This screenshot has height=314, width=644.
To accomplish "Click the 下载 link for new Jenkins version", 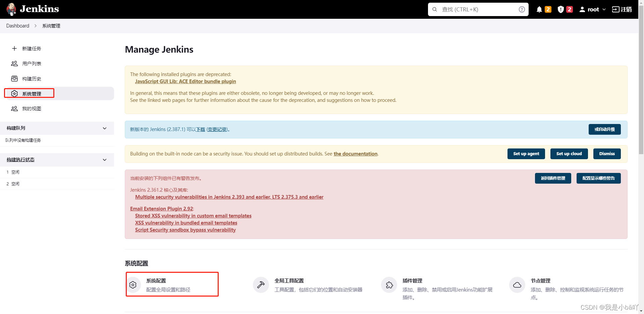I will click(x=201, y=129).
